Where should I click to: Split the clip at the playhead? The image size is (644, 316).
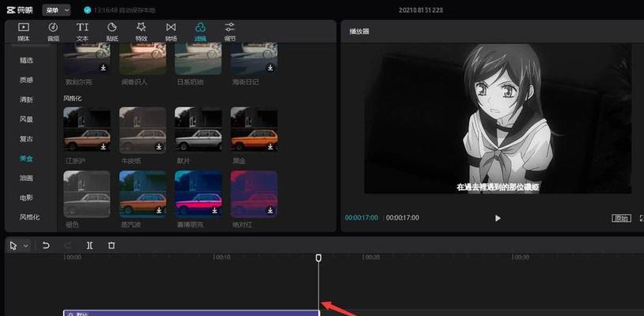pos(89,246)
